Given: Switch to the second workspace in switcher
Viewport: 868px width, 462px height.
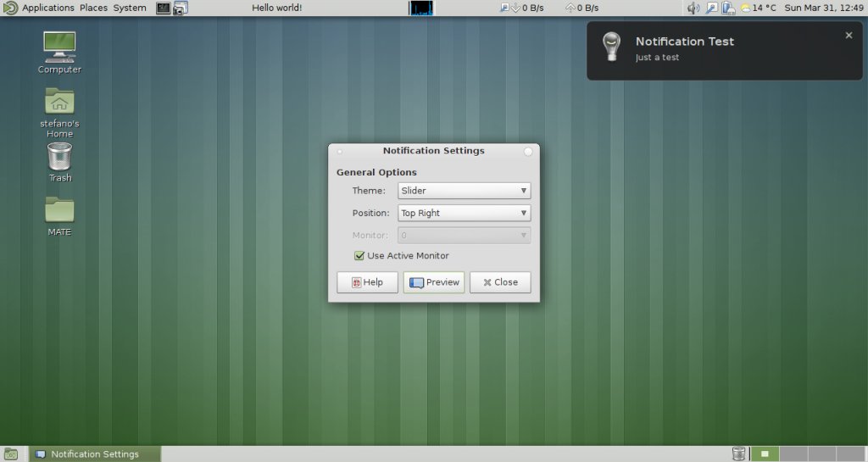Looking at the screenshot, I should point(793,454).
